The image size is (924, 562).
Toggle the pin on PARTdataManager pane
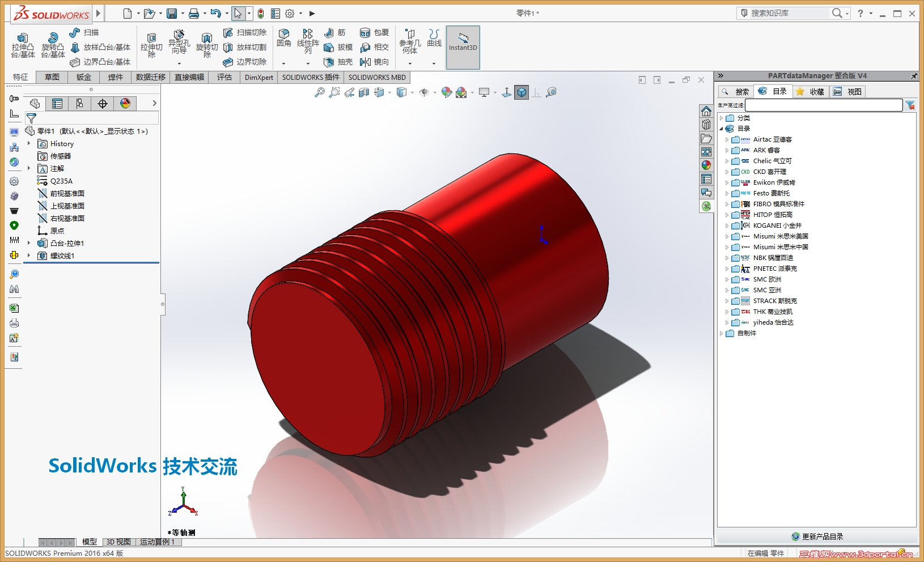(914, 76)
